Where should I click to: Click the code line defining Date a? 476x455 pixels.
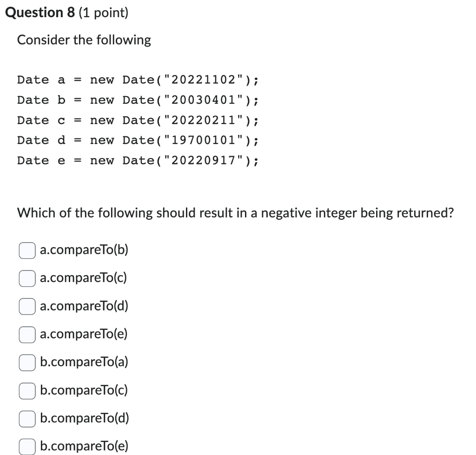138,79
